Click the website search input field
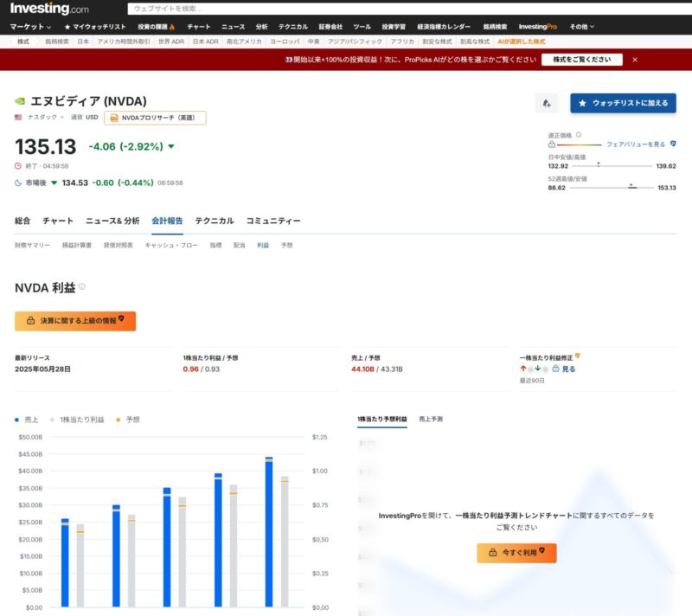 [409, 9]
